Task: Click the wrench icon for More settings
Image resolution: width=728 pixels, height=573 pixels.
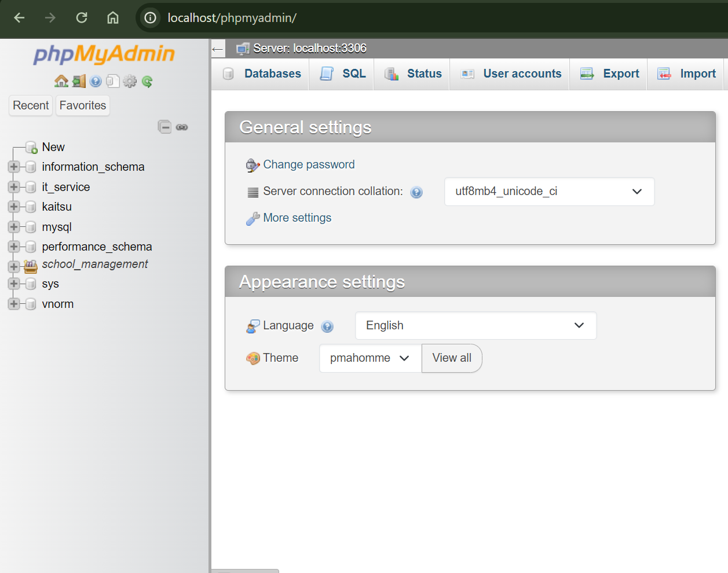Action: [253, 218]
